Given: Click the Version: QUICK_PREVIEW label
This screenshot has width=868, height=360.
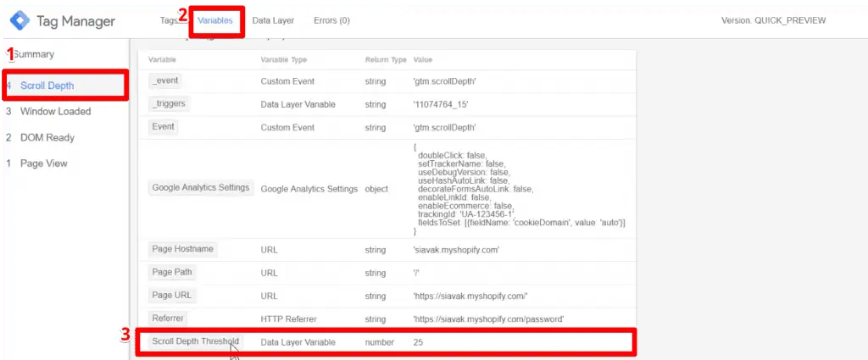Looking at the screenshot, I should (x=773, y=20).
